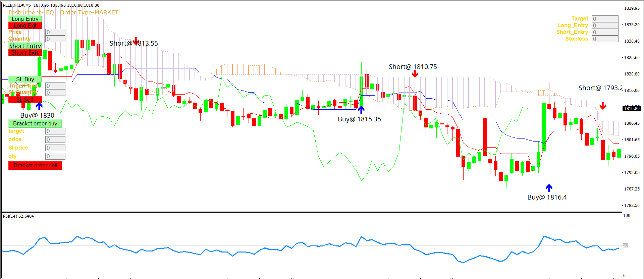Image resolution: width=644 pixels, height=279 pixels.
Task: Click the Short Entry button
Action: 25,46
